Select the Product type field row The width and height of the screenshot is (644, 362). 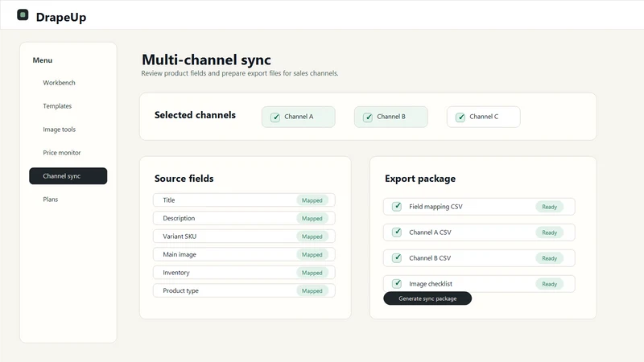pos(244,290)
